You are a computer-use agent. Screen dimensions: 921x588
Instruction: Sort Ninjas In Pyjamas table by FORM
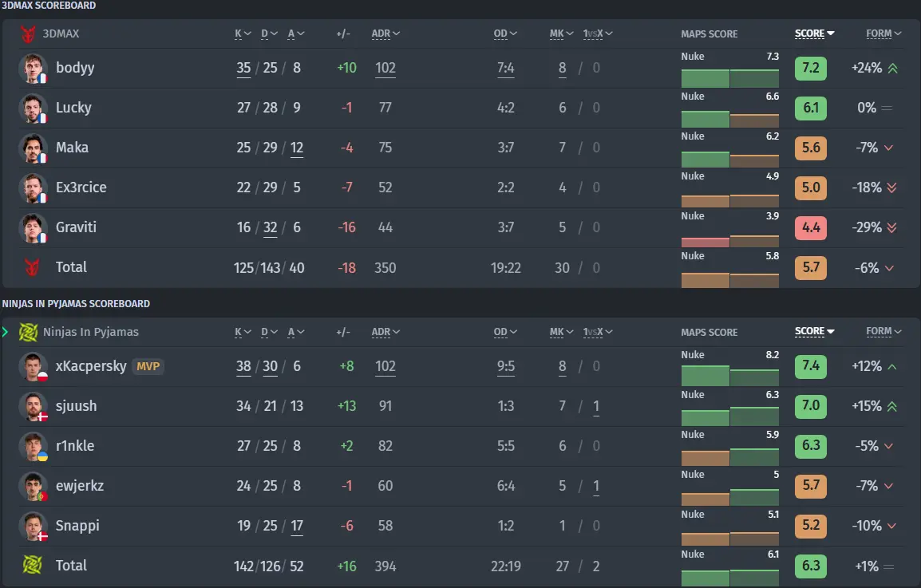click(x=883, y=332)
